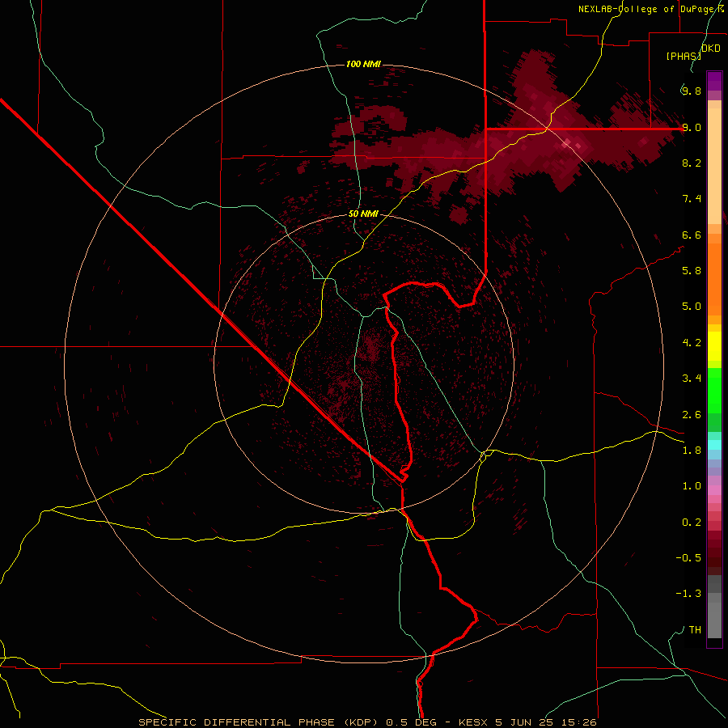Viewport: 728px width, 728px height.
Task: Click the 3.4 legend value
Action: click(x=692, y=379)
